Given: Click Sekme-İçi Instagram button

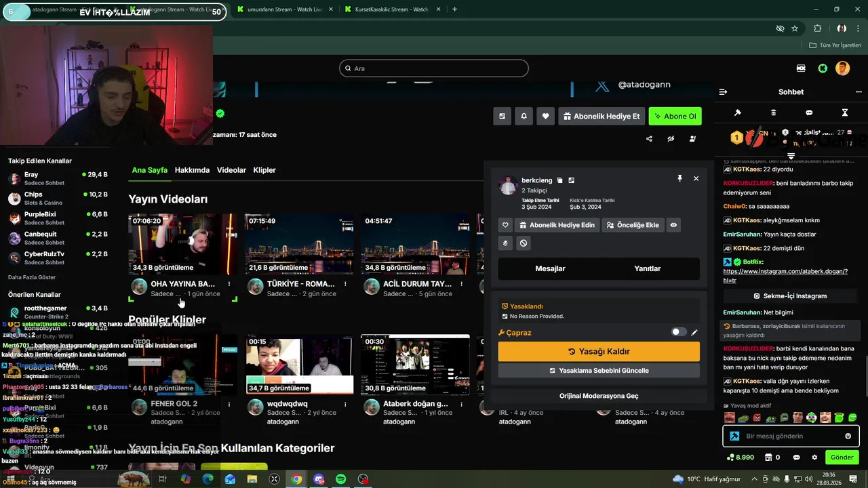Looking at the screenshot, I should [x=790, y=296].
